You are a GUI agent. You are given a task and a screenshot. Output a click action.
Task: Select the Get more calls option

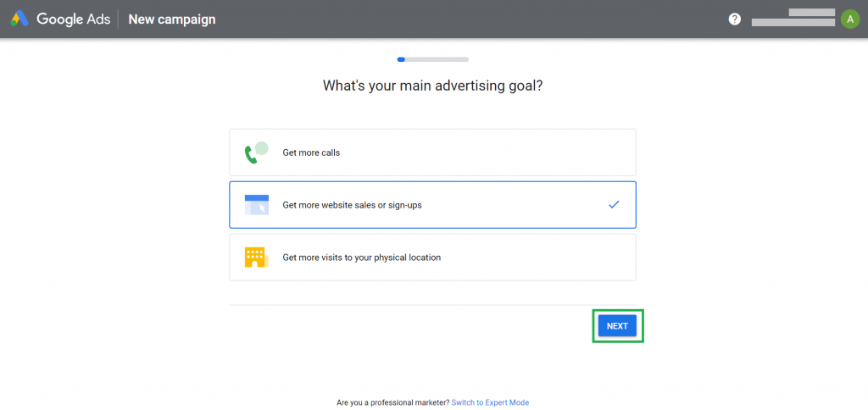pyautogui.click(x=432, y=152)
